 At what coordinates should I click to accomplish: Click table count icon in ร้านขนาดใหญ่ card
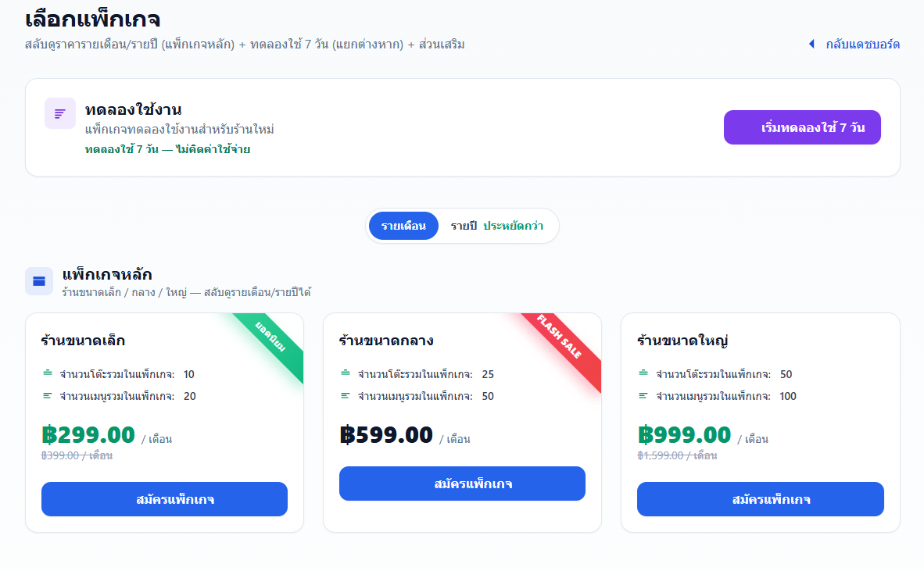tap(643, 373)
